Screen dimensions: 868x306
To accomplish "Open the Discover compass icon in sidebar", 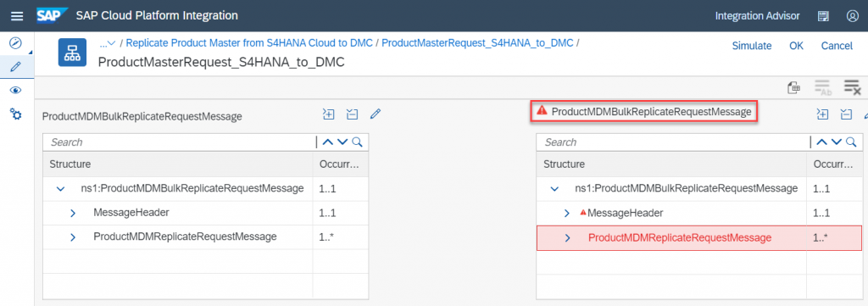I will [16, 43].
